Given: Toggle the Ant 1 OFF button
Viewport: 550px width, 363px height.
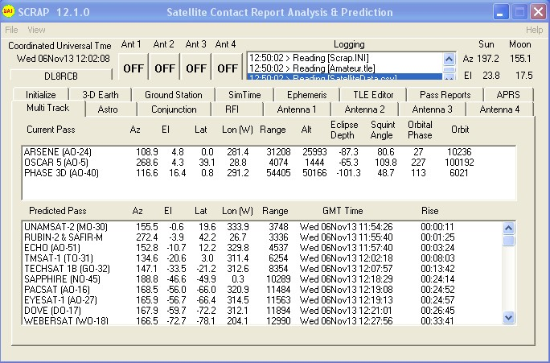Looking at the screenshot, I should tap(133, 67).
